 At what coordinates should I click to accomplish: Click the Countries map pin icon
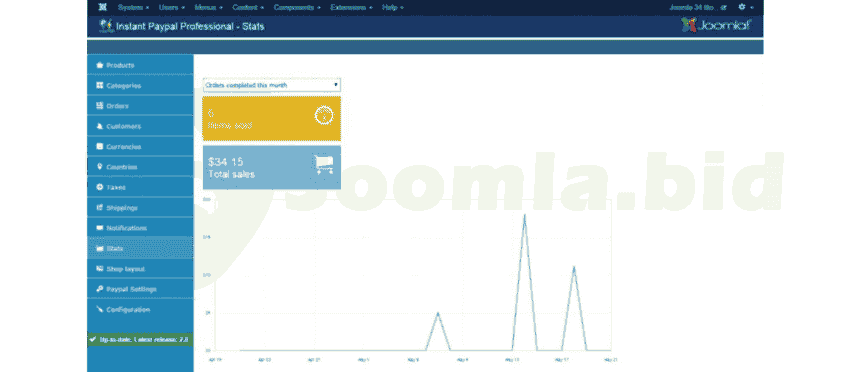100,167
